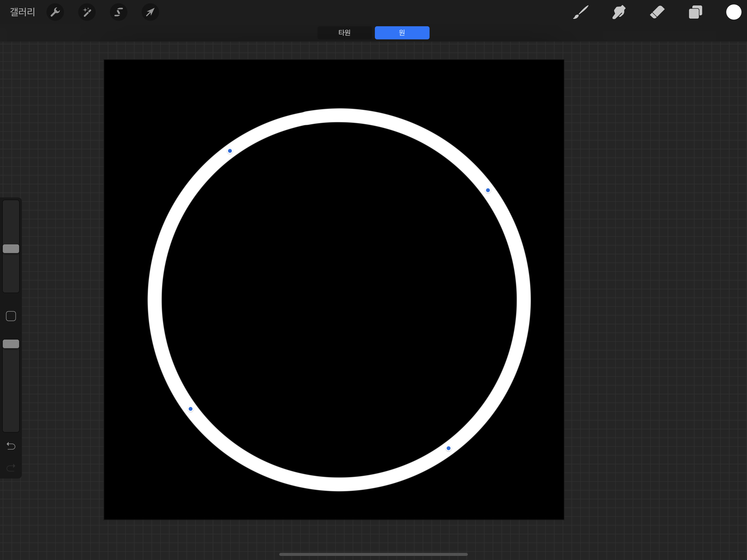Activate the Selection S-shaped tool
747x560 pixels.
pyautogui.click(x=119, y=12)
